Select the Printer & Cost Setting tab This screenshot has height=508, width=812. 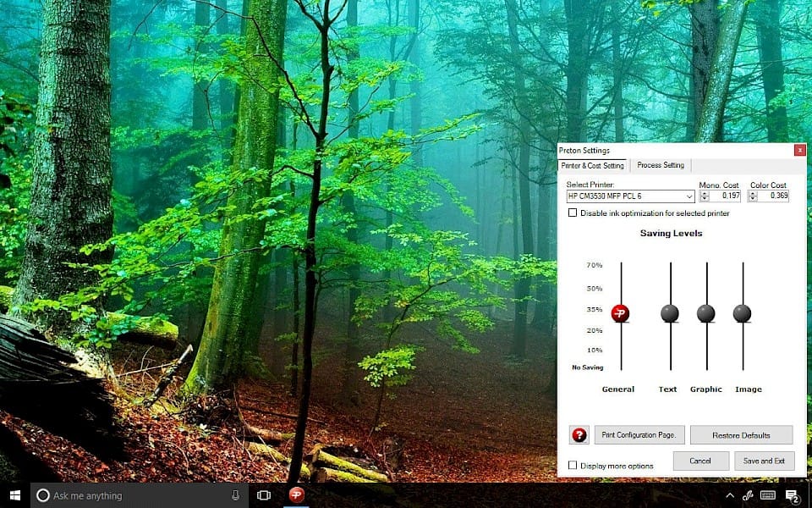[592, 165]
